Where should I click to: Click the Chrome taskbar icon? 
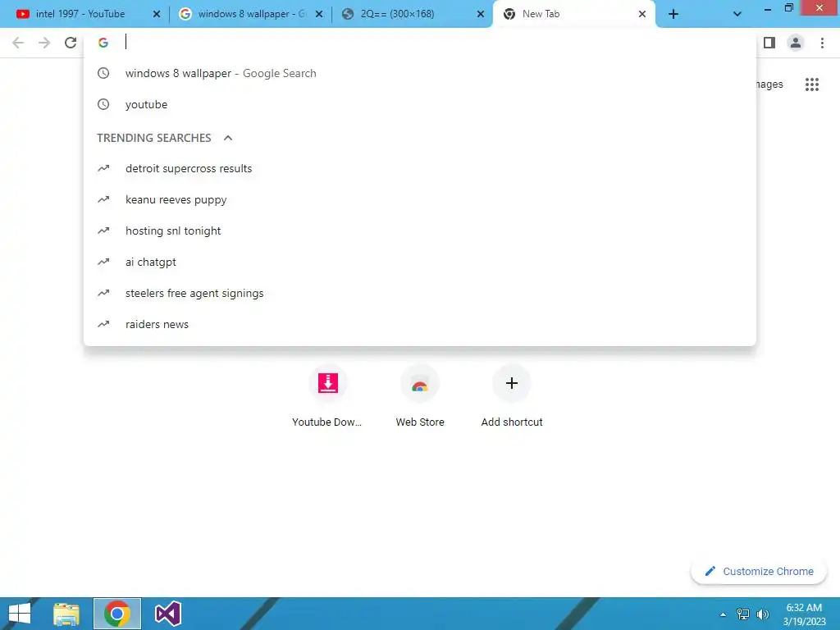117,614
